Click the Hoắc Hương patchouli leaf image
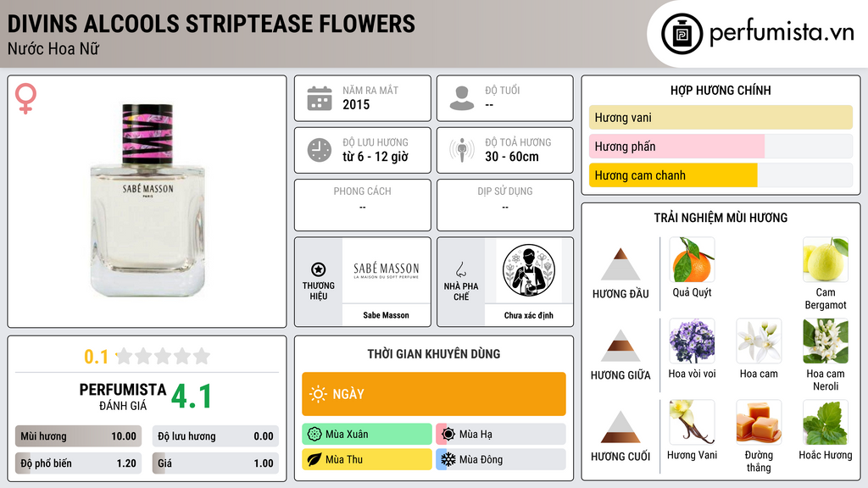 pos(826,423)
